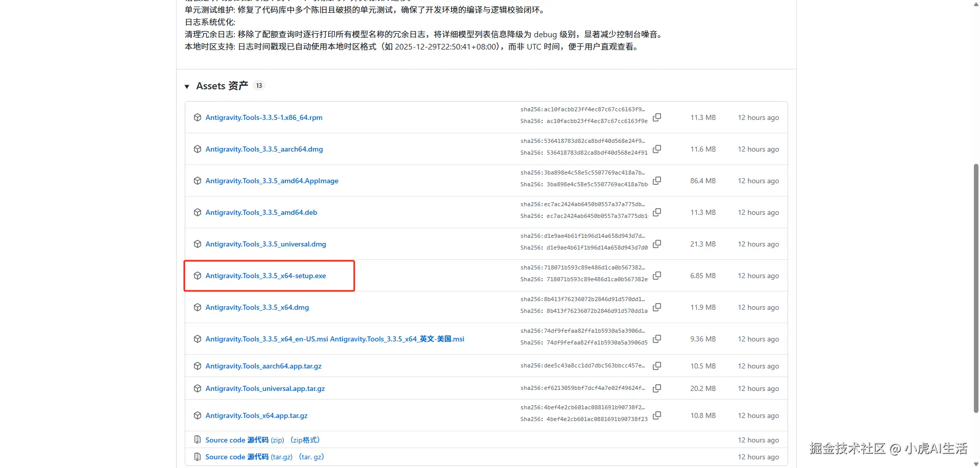Copy SHA256 of the x64.dmg asset
Image resolution: width=980 pixels, height=468 pixels.
coord(657,307)
